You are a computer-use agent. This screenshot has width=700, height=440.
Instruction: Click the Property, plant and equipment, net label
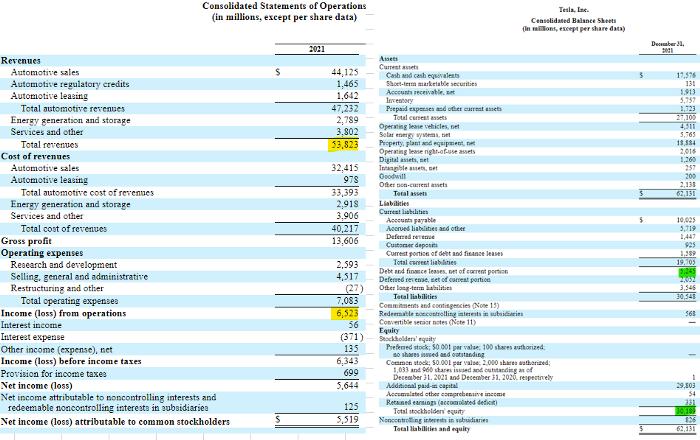427,143
